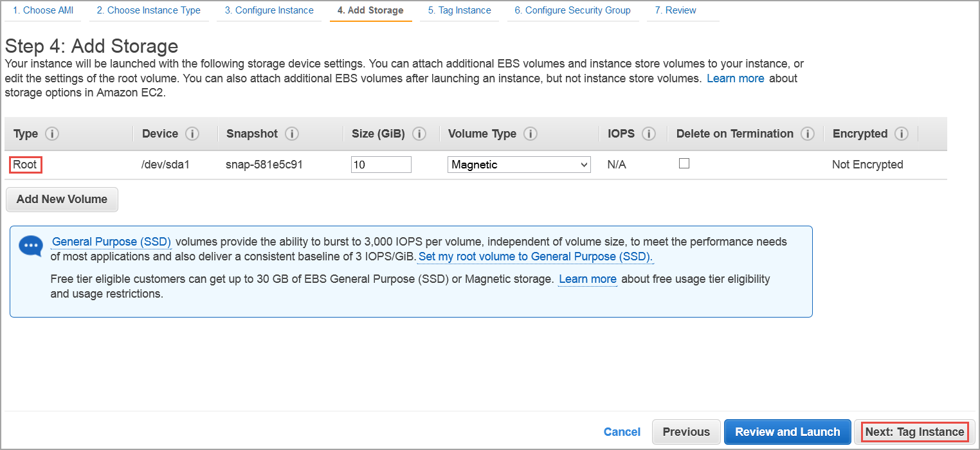Enable the Delete on Termination checkbox
The image size is (980, 450).
coord(684,164)
